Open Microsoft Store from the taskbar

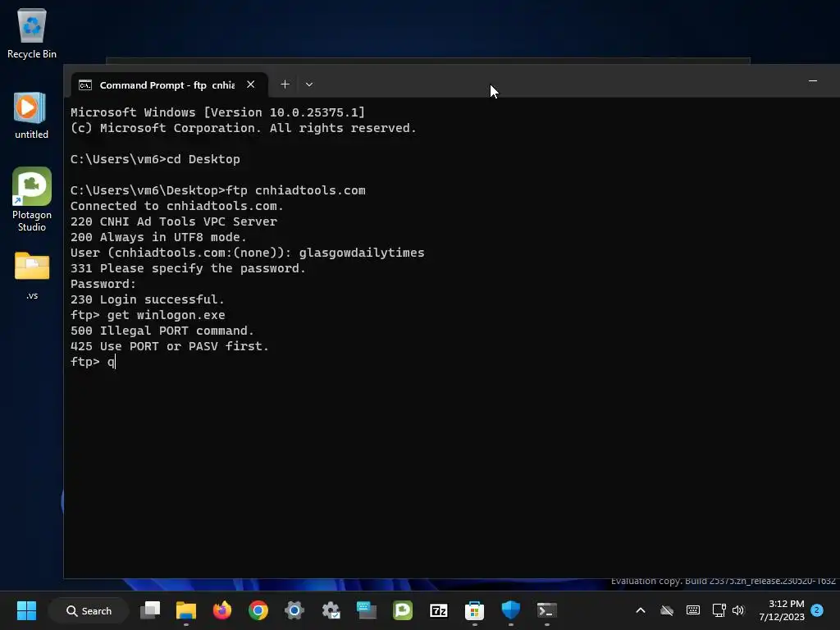pos(474,610)
